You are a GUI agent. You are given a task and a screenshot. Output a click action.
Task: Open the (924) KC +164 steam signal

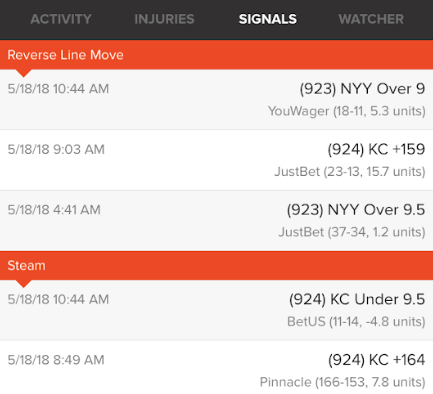coord(216,367)
